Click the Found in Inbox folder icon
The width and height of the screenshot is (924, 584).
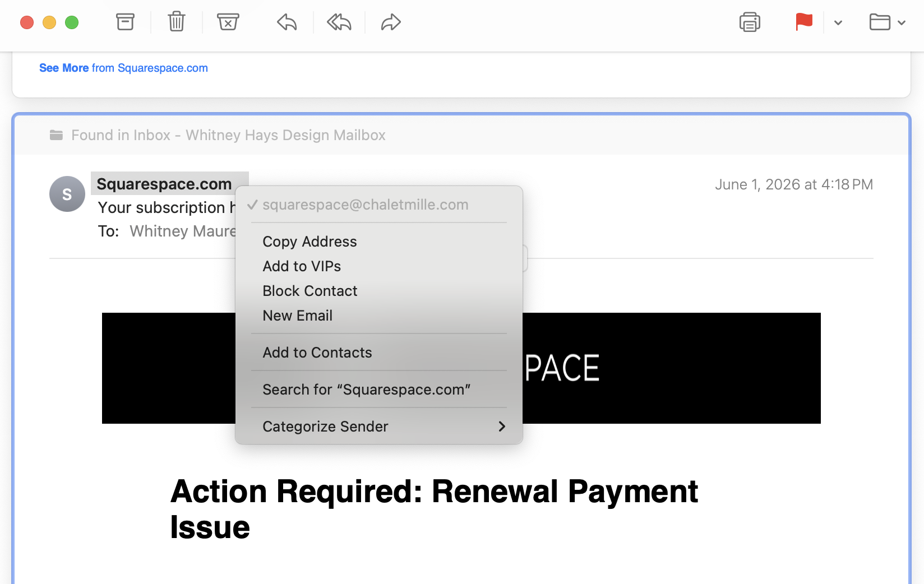(56, 135)
